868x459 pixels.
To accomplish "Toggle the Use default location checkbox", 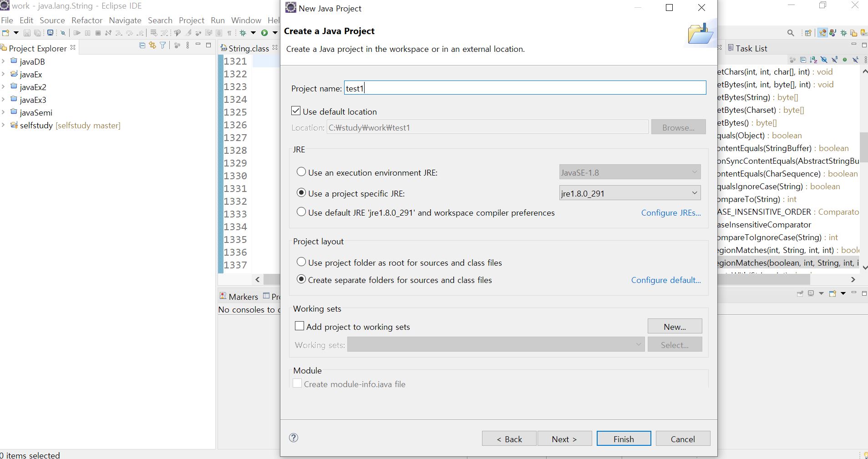I will pos(296,111).
